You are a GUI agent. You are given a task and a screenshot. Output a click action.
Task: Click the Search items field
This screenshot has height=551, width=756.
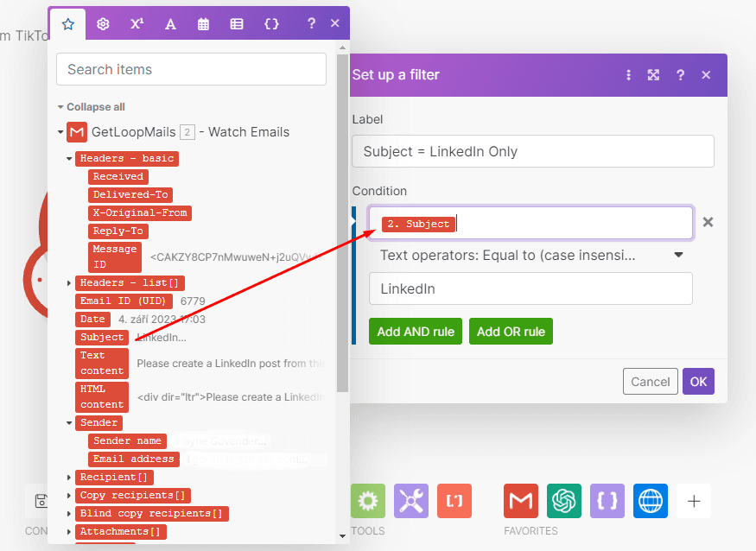point(191,69)
